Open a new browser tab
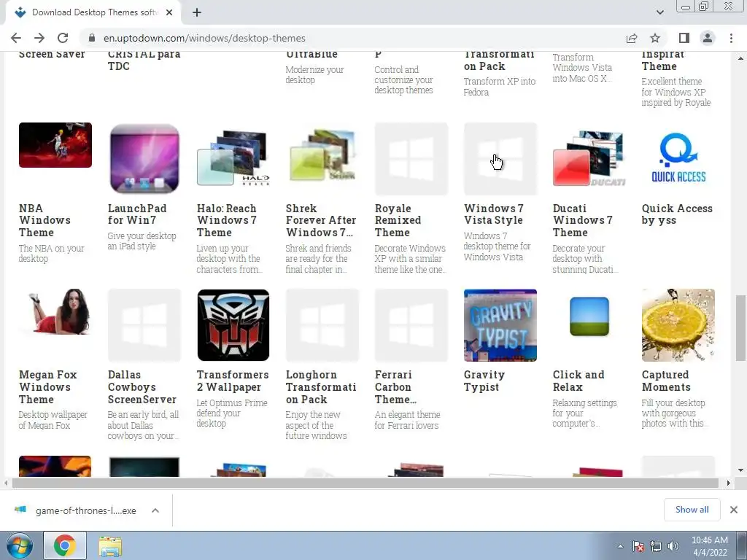Viewport: 747px width, 560px height. [x=197, y=12]
